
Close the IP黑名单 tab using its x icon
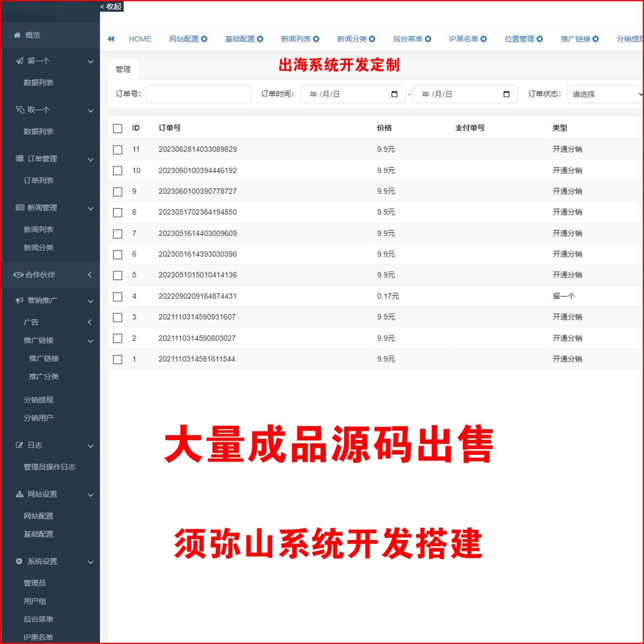point(483,39)
